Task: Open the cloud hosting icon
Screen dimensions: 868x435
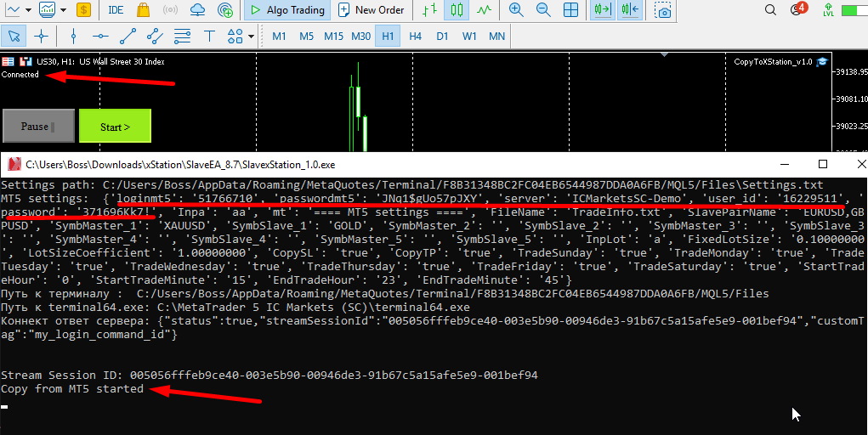Action: 197,9
